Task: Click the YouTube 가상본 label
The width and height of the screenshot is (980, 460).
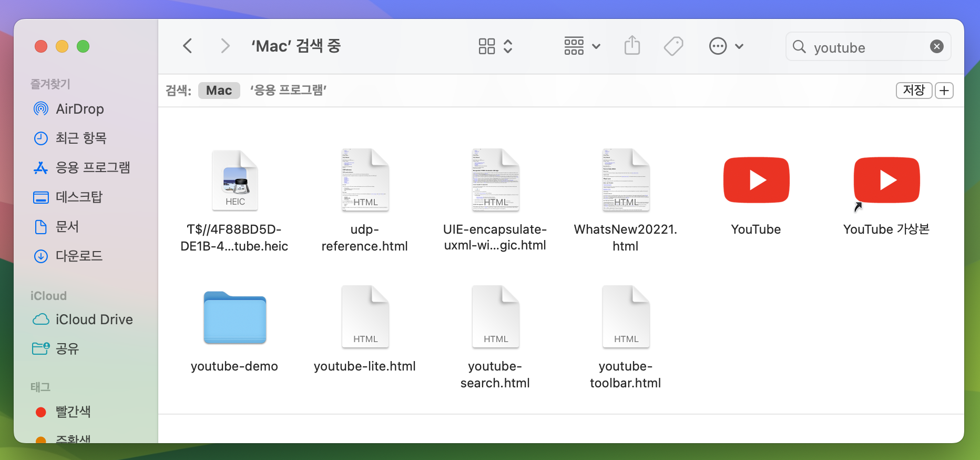Action: (x=886, y=229)
